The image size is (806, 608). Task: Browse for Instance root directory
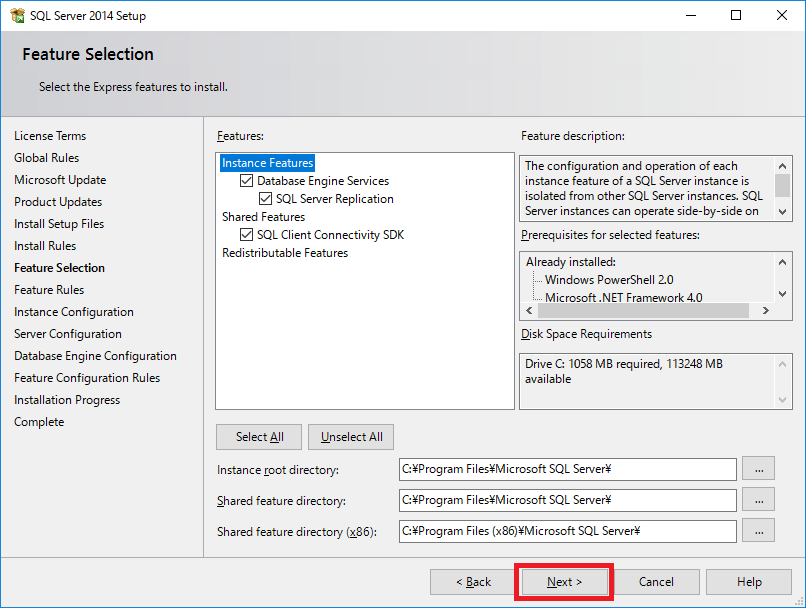759,469
